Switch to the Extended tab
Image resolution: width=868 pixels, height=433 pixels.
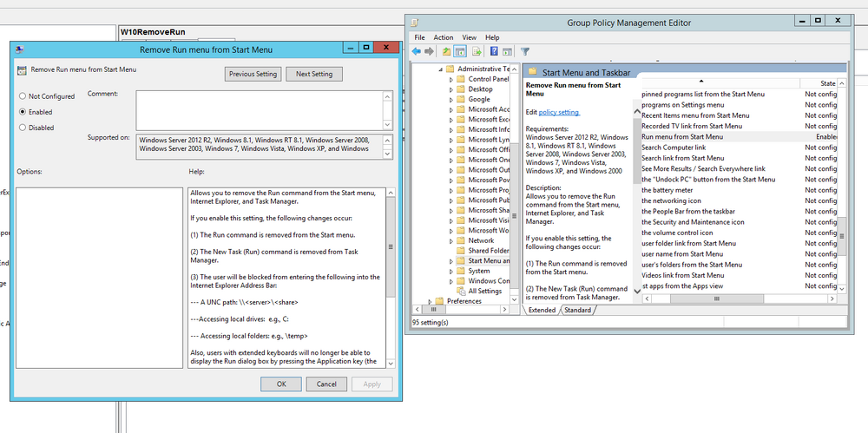[542, 311]
